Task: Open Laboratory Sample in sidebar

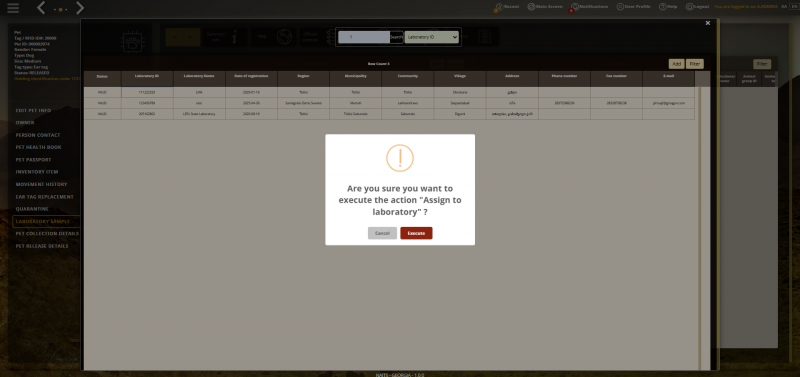Action: click(x=46, y=221)
